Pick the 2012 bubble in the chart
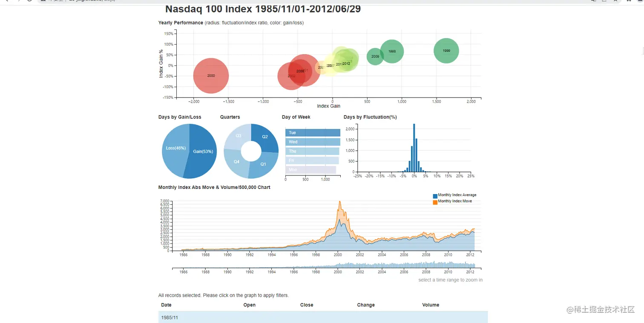 [346, 63]
